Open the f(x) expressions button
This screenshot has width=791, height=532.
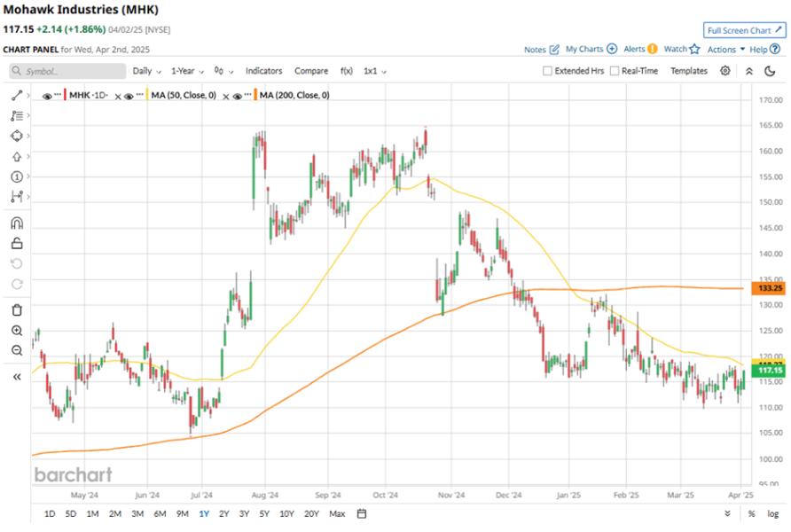coord(346,71)
